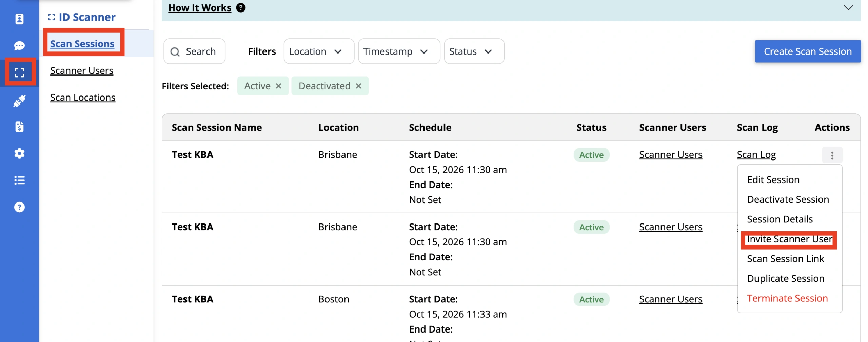This screenshot has height=342, width=868.
Task: Open Scan Log for first Test KBA
Action: point(756,155)
